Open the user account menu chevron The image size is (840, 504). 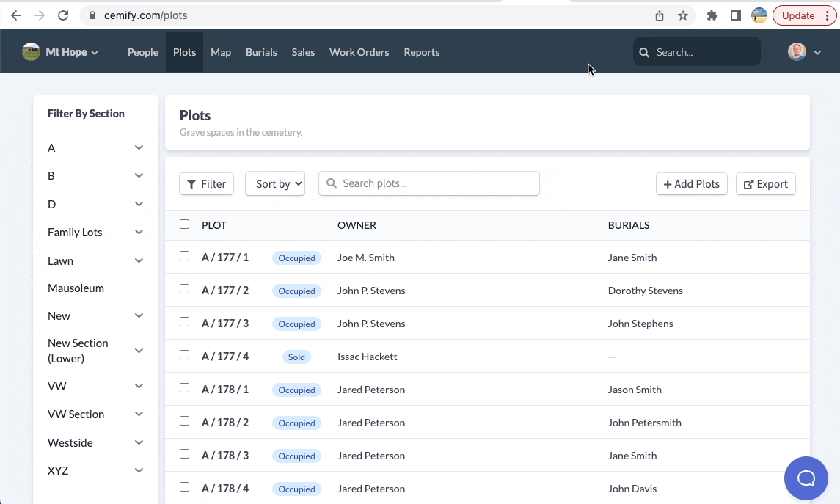coord(817,53)
